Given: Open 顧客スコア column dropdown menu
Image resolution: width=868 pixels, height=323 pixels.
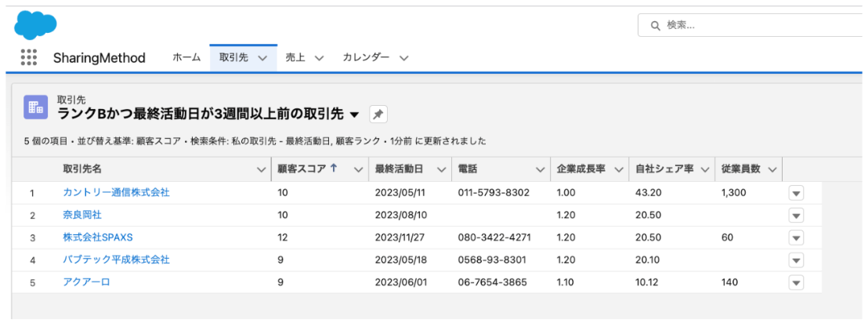Looking at the screenshot, I should (x=358, y=169).
